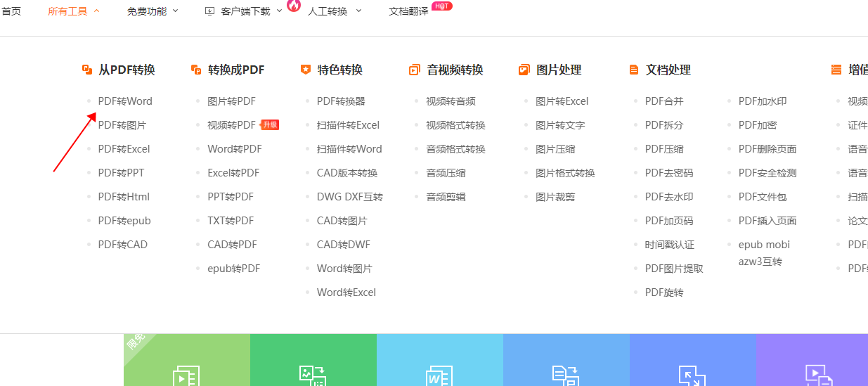Image resolution: width=868 pixels, height=386 pixels.
Task: Click the light-blue Word document tile icon
Action: 439,375
